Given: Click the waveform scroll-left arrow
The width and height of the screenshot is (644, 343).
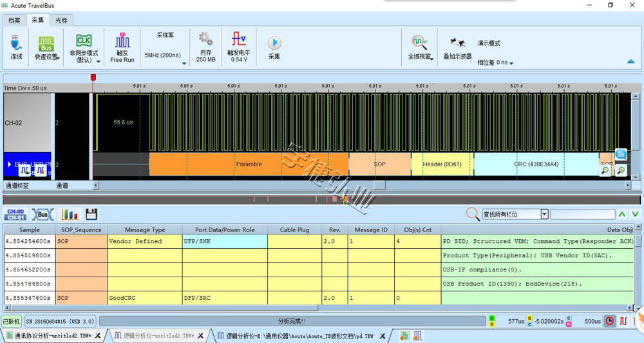Looking at the screenshot, I should (x=96, y=186).
